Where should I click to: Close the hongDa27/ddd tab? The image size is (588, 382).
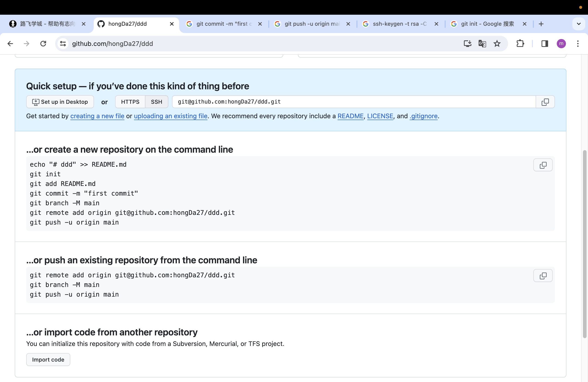pos(172,24)
